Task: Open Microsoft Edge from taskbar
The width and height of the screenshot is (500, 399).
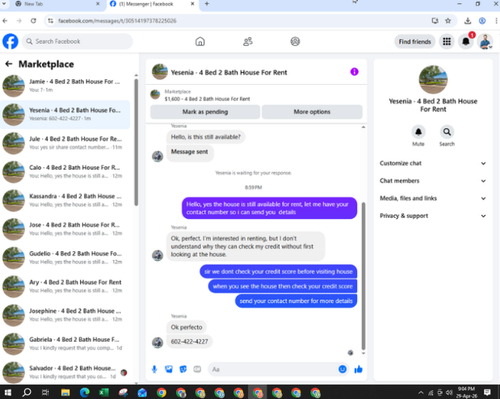Action: pyautogui.click(x=85, y=392)
